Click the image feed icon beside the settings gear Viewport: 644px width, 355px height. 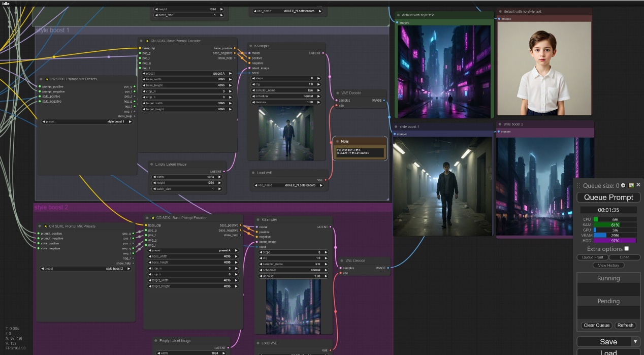click(631, 185)
